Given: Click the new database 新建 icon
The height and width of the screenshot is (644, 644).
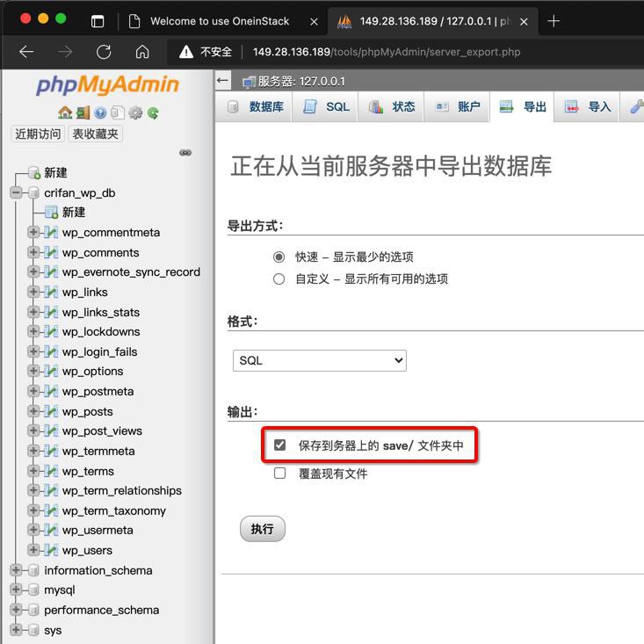Looking at the screenshot, I should pos(34,172).
